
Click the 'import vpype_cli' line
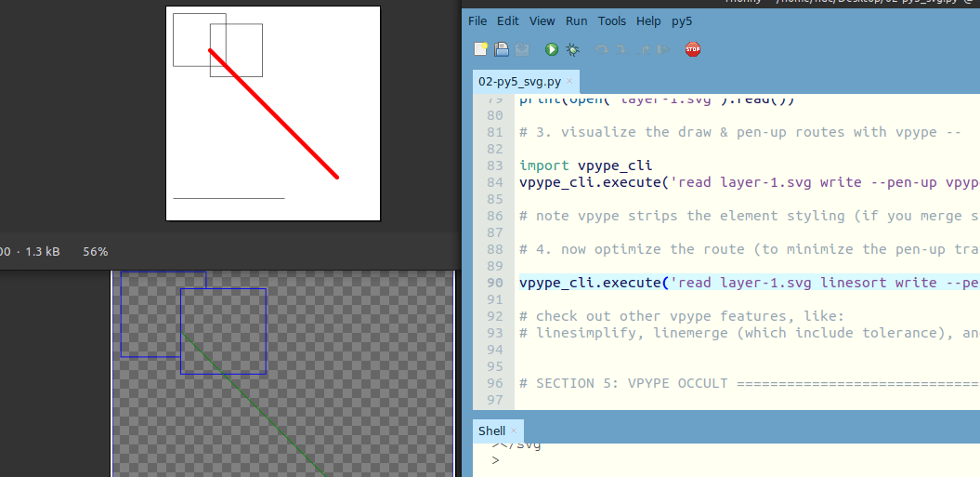pos(585,166)
